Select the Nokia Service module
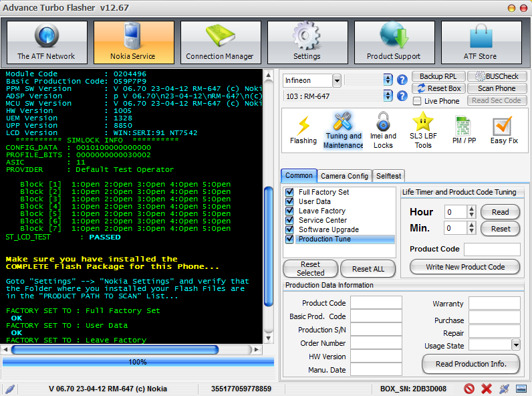532x396 pixels. (134, 42)
